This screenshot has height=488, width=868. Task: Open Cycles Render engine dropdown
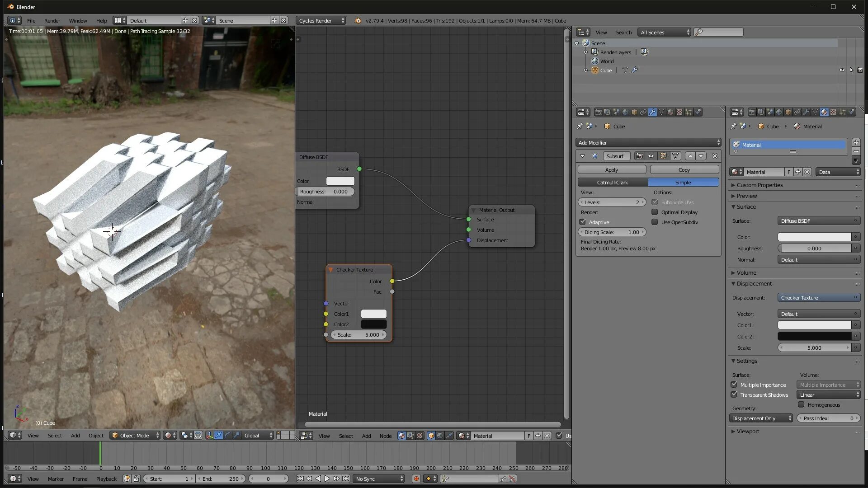(x=321, y=20)
